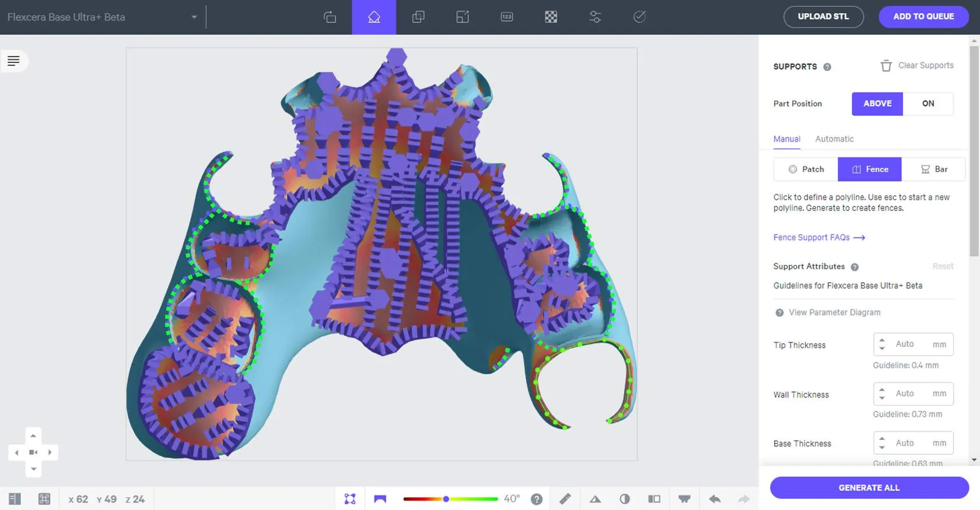
Task: Open the Flexcera Base Ultra+ Beta material dropdown
Action: point(103,17)
